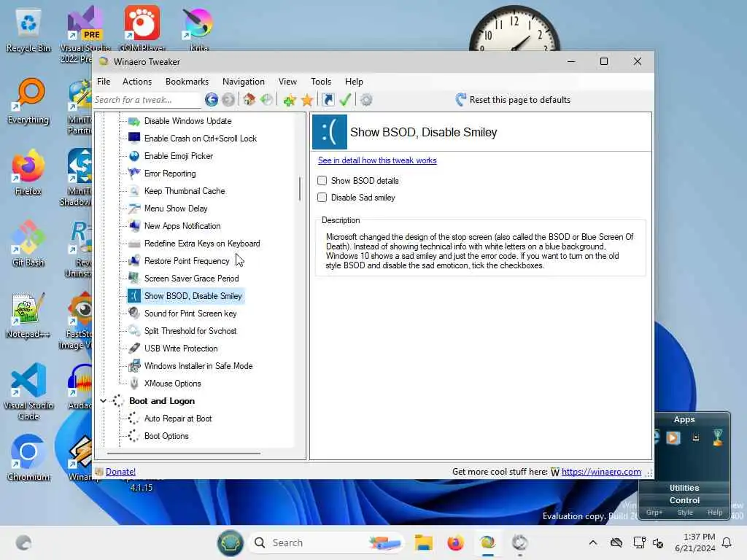This screenshot has width=747, height=560.
Task: Click the taskbar Search box
Action: [325, 542]
